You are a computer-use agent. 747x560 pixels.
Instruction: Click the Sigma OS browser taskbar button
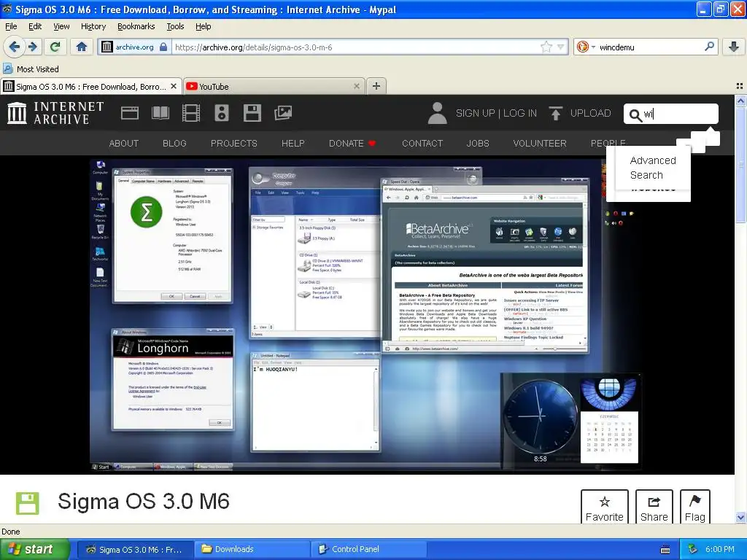[135, 549]
